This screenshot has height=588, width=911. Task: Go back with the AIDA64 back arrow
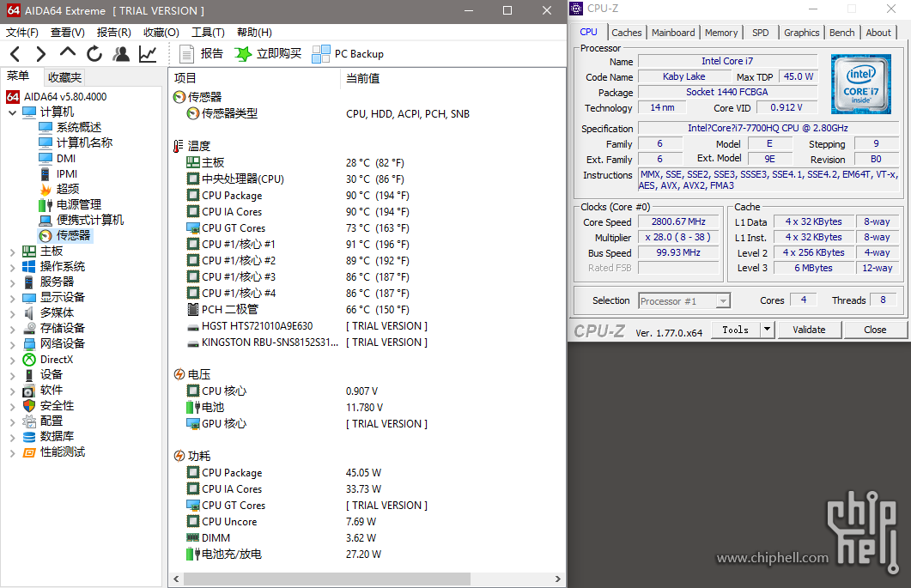[x=15, y=54]
